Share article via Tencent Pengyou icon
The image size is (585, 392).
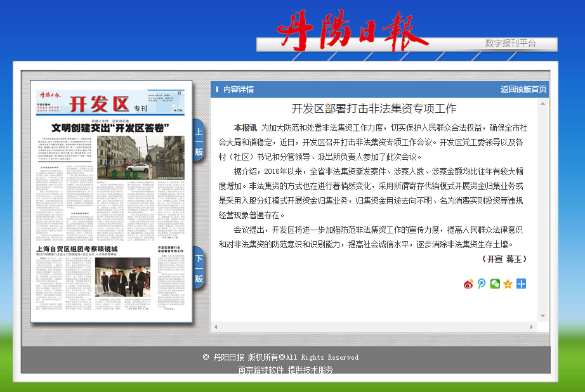pos(482,284)
